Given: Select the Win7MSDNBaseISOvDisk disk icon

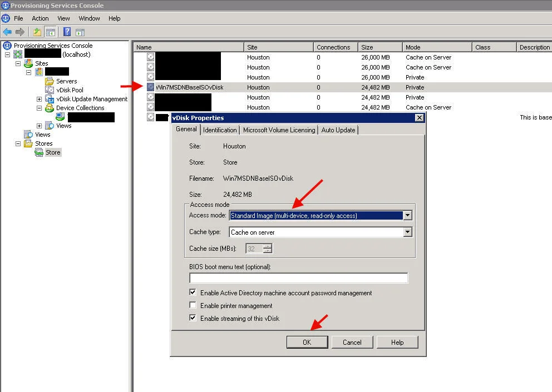Looking at the screenshot, I should click(x=150, y=87).
